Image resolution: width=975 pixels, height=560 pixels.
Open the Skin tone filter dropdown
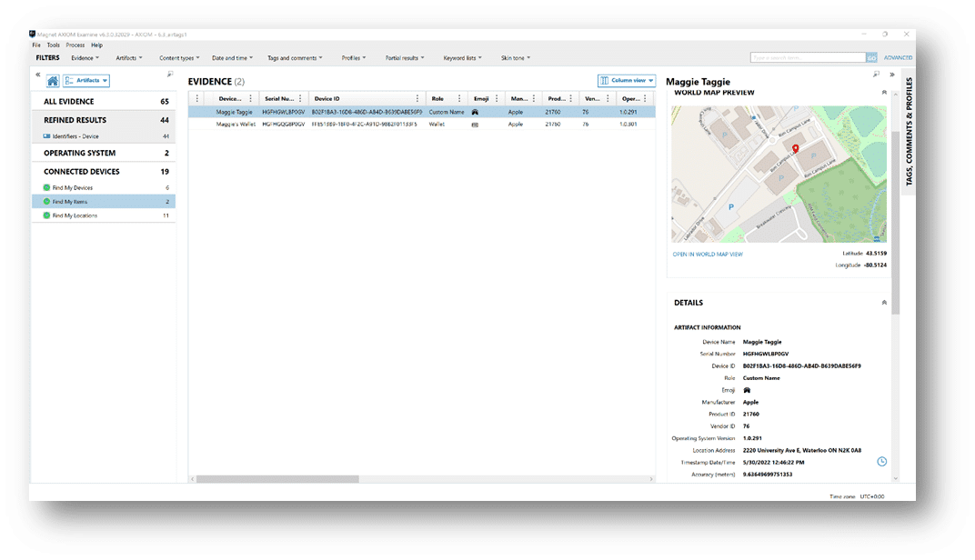coord(516,58)
